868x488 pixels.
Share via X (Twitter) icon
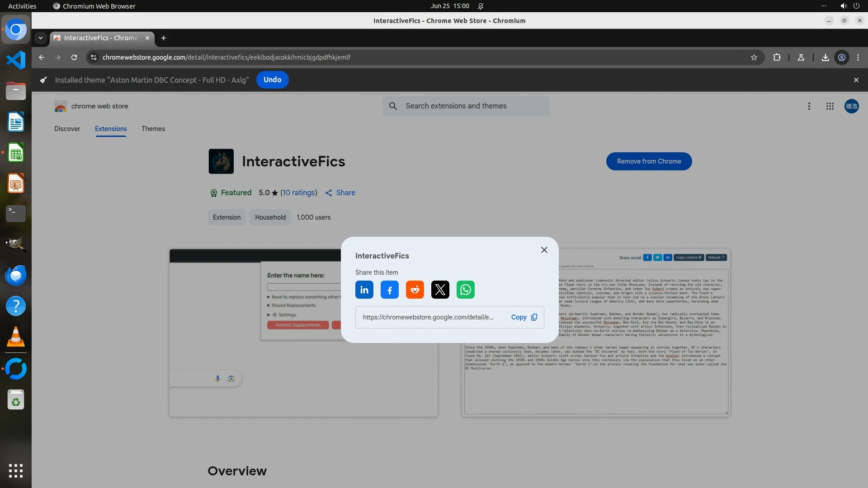440,290
